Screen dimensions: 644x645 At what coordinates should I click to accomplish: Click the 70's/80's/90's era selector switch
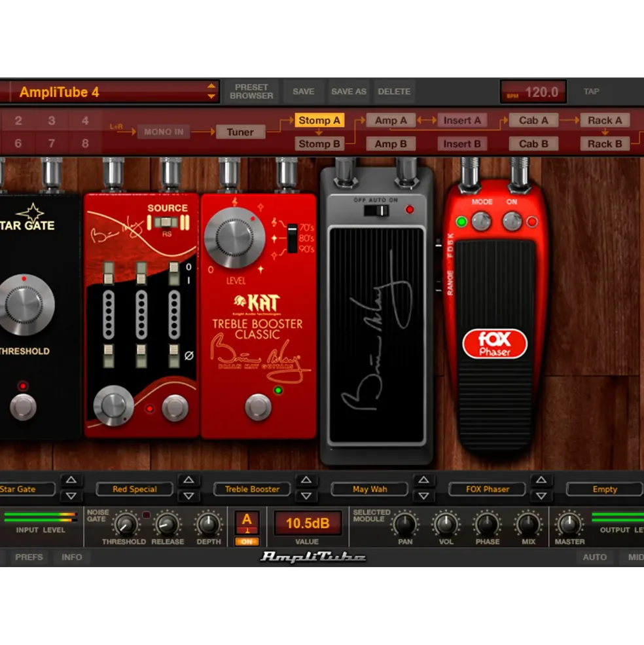292,238
